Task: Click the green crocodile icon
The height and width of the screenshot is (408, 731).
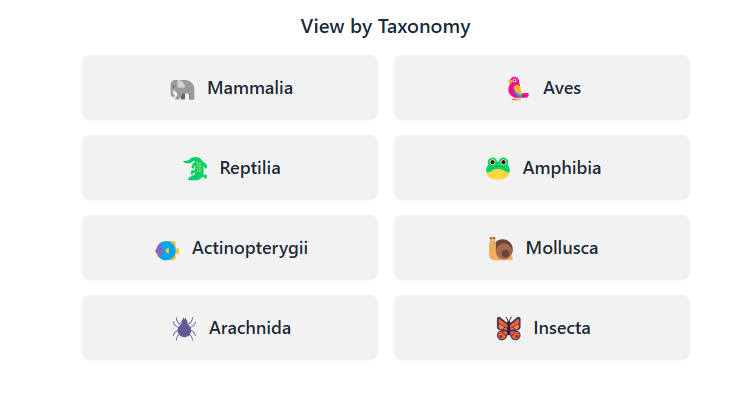Action: pyautogui.click(x=195, y=168)
